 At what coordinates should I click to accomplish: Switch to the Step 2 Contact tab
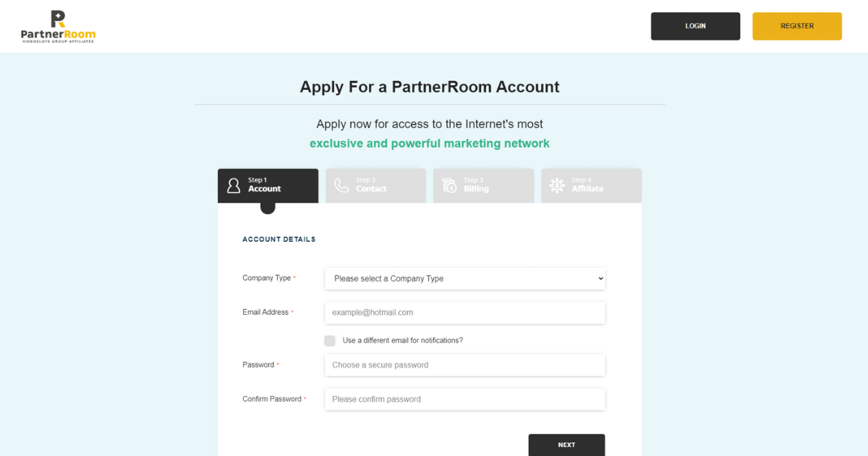(x=375, y=185)
